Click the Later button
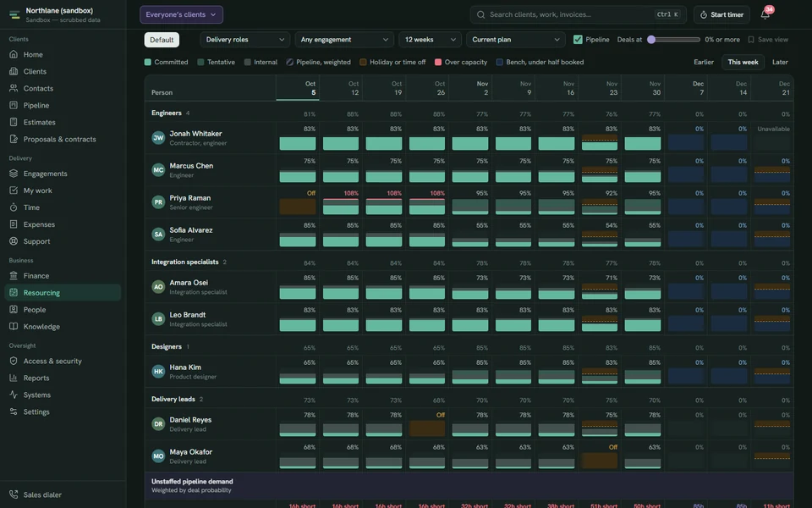Screen dimensions: 812x508 click(780, 62)
